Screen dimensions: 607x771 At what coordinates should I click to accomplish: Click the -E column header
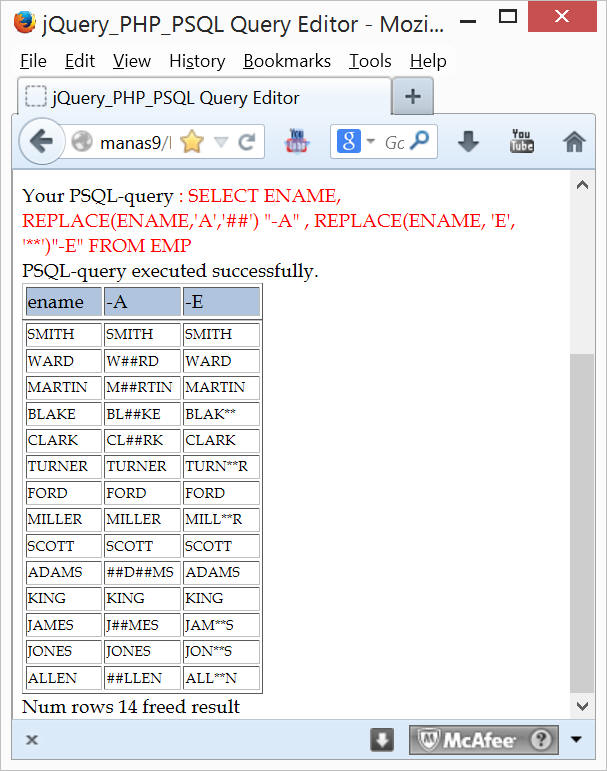point(221,301)
